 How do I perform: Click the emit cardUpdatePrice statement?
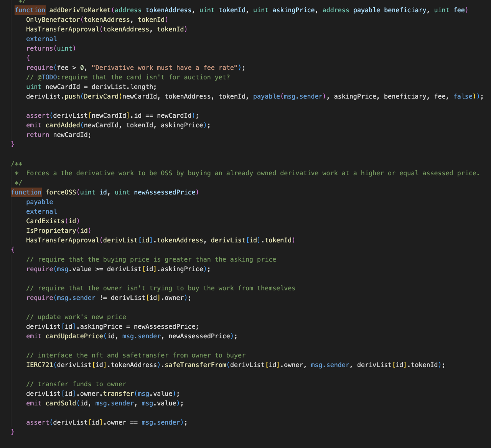[x=132, y=336]
